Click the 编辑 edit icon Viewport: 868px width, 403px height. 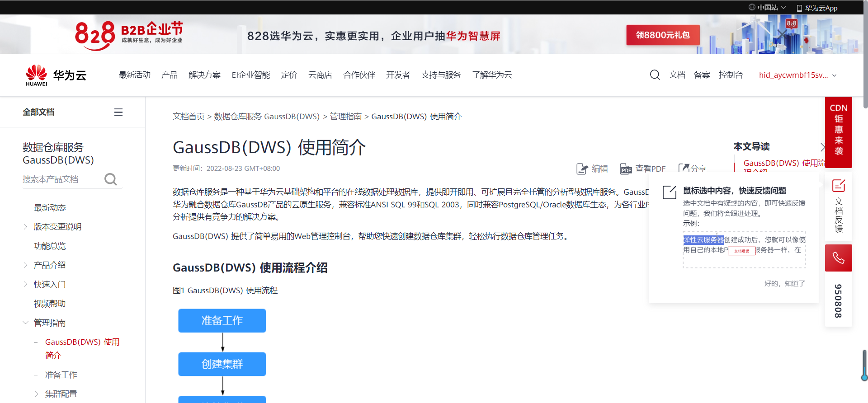pyautogui.click(x=582, y=169)
